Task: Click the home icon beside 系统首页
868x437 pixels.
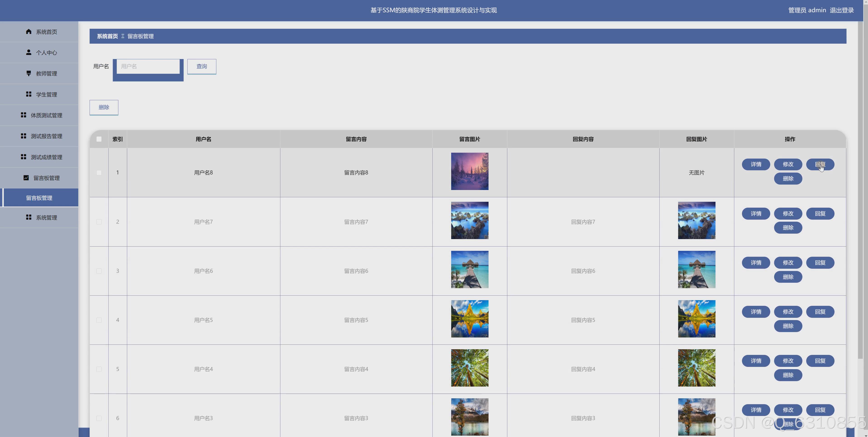Action: [x=29, y=32]
